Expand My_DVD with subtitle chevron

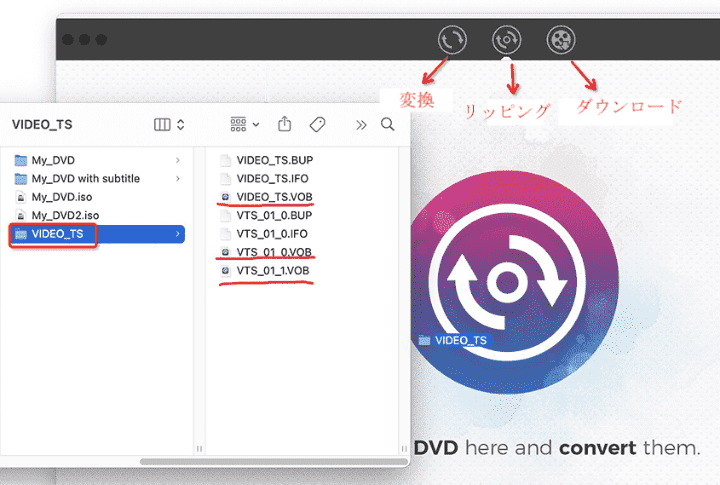point(178,179)
